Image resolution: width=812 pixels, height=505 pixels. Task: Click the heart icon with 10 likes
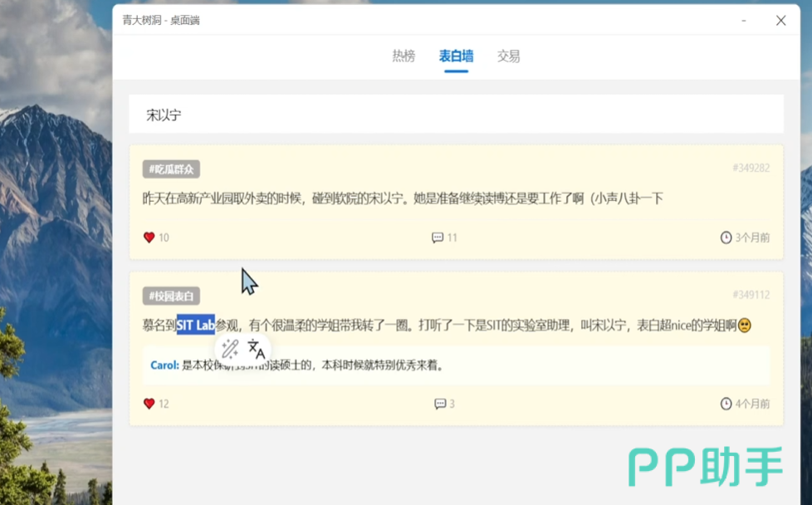click(x=149, y=238)
